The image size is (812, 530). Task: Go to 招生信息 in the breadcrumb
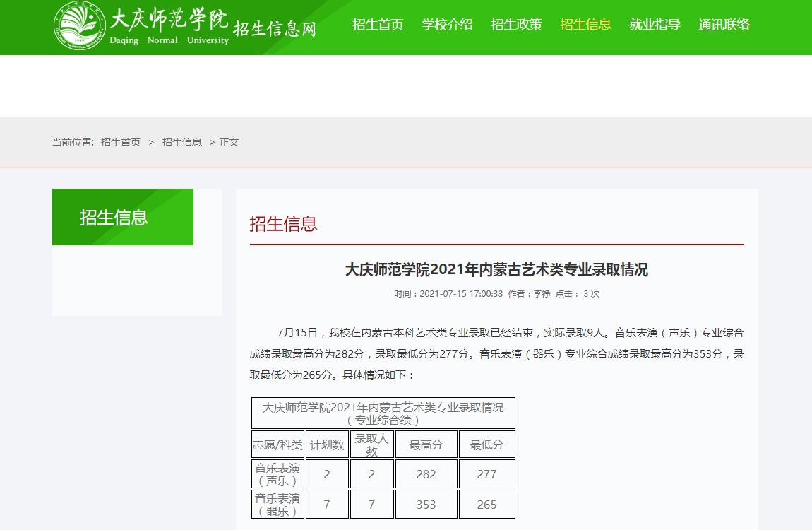pos(181,142)
